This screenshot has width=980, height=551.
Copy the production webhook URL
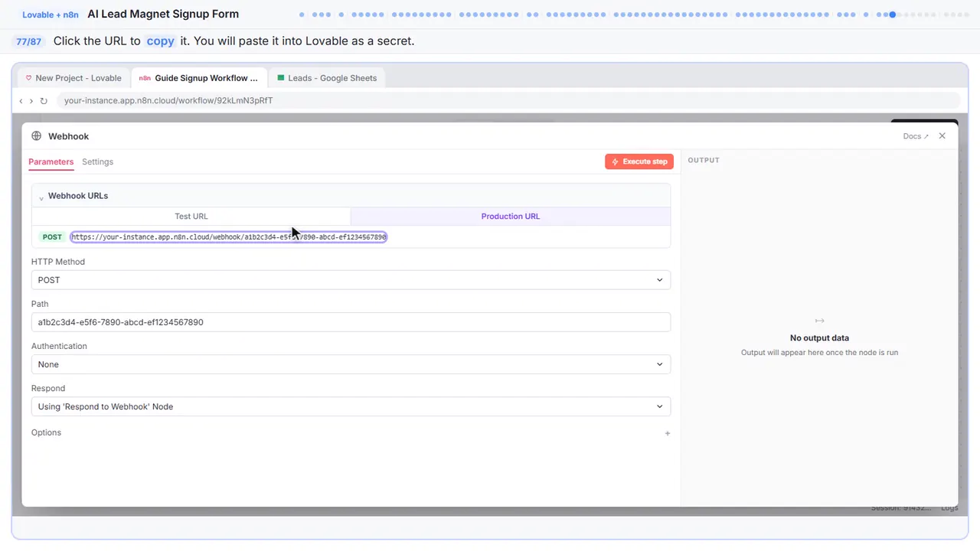pyautogui.click(x=229, y=237)
